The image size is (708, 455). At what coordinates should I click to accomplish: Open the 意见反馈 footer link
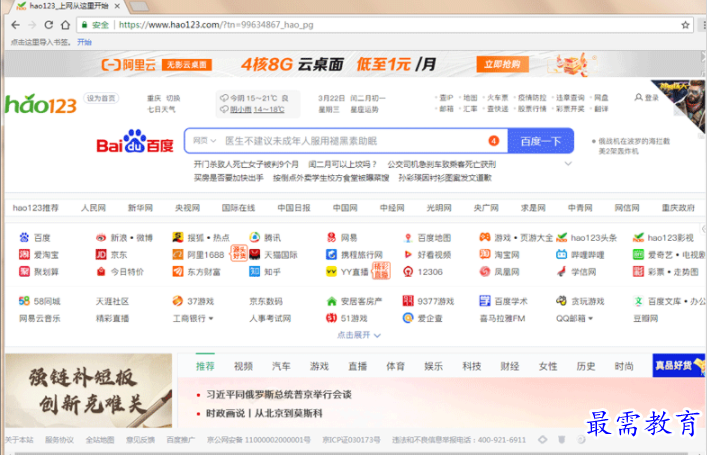click(140, 440)
